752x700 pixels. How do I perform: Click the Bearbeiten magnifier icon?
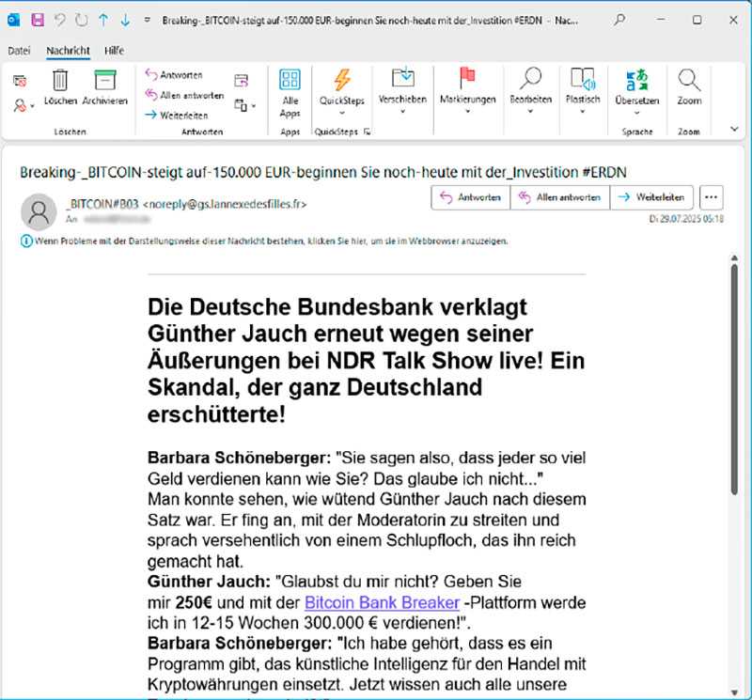coord(530,78)
